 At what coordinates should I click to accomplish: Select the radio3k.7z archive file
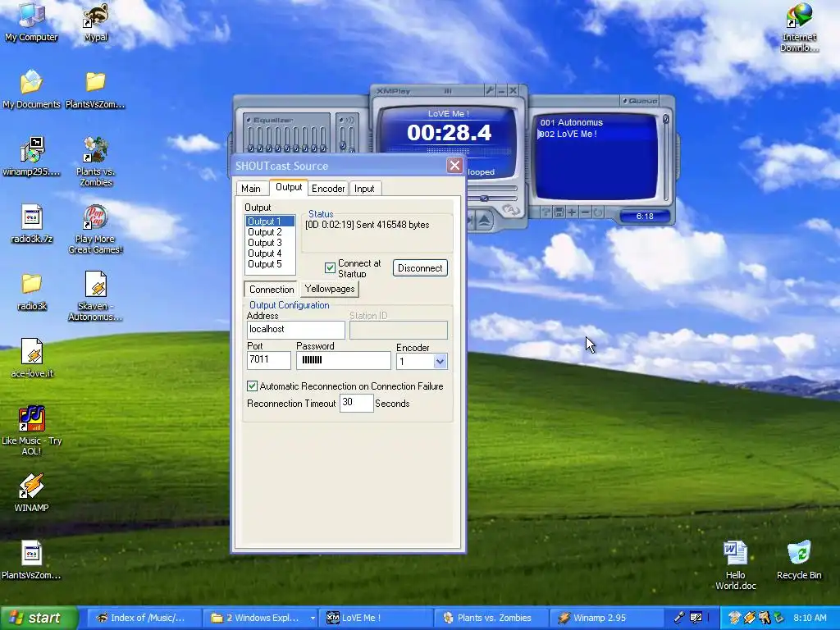31,224
